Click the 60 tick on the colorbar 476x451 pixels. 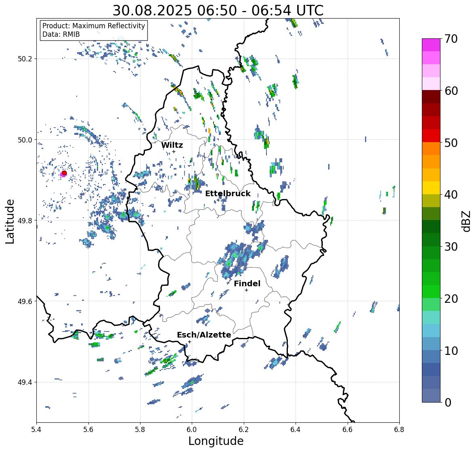click(451, 91)
